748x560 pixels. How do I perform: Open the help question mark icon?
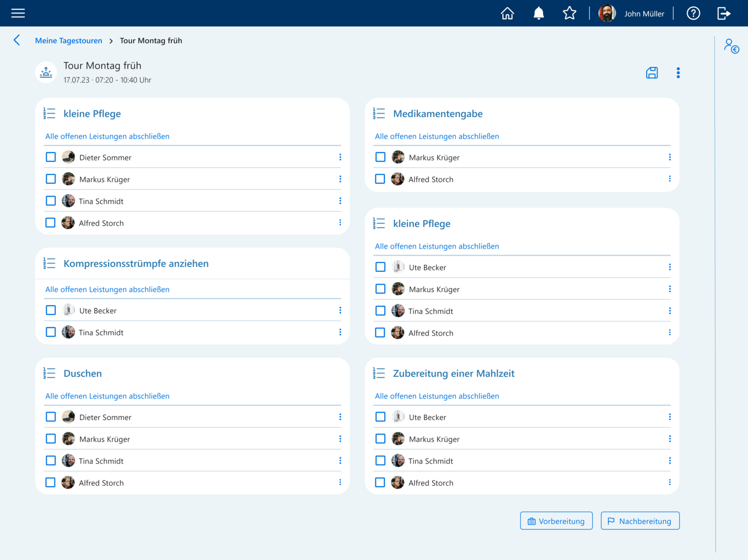click(693, 13)
